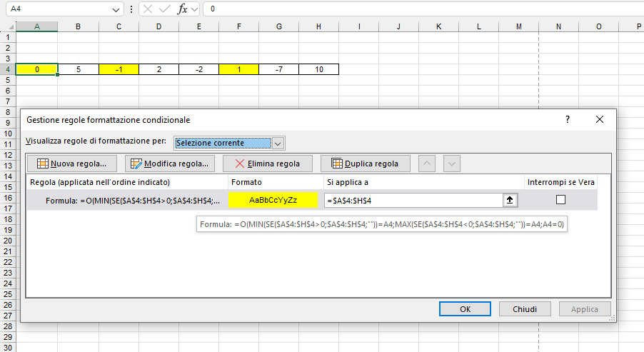Click the Interrompi se Vera column header
Screen dimensions: 644x352
(560, 182)
